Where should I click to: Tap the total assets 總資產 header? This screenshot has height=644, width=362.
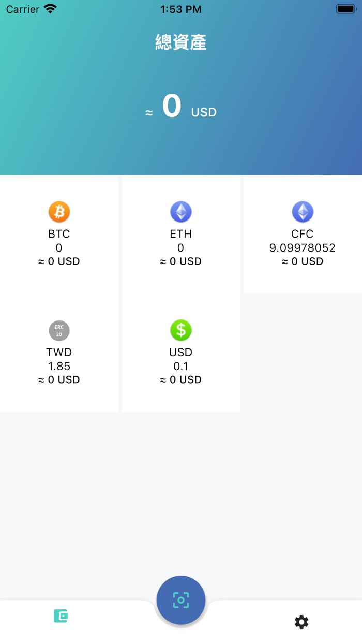180,42
